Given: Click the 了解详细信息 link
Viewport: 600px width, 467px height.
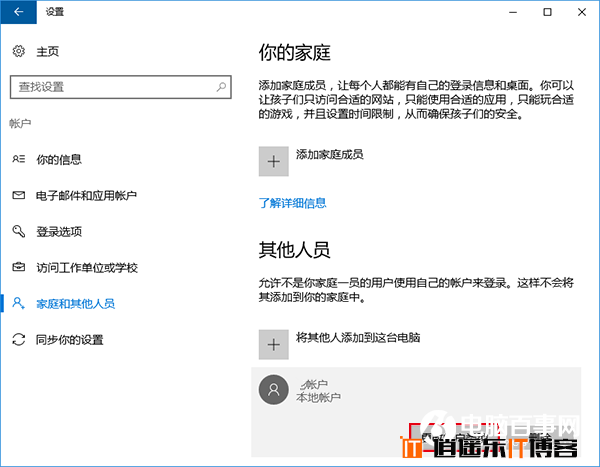Looking at the screenshot, I should (x=292, y=203).
